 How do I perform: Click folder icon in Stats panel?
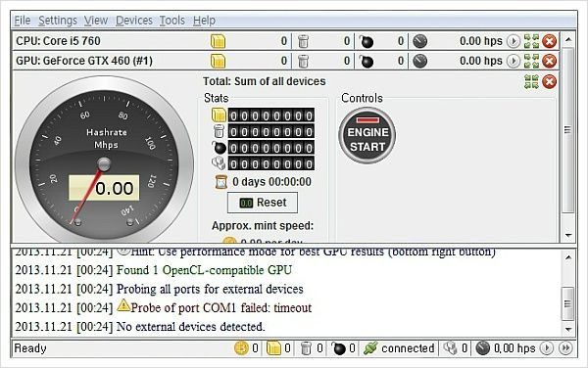click(219, 115)
